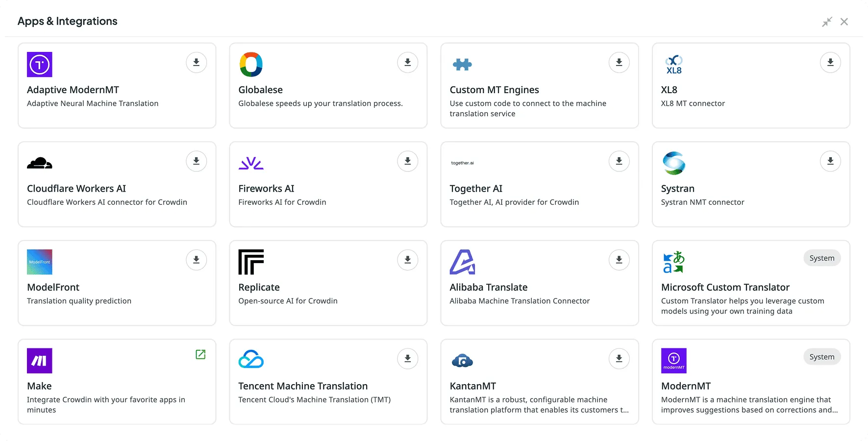Click the ModelFront gradient thumbnail
Image resolution: width=868 pixels, height=441 pixels.
[x=40, y=262]
